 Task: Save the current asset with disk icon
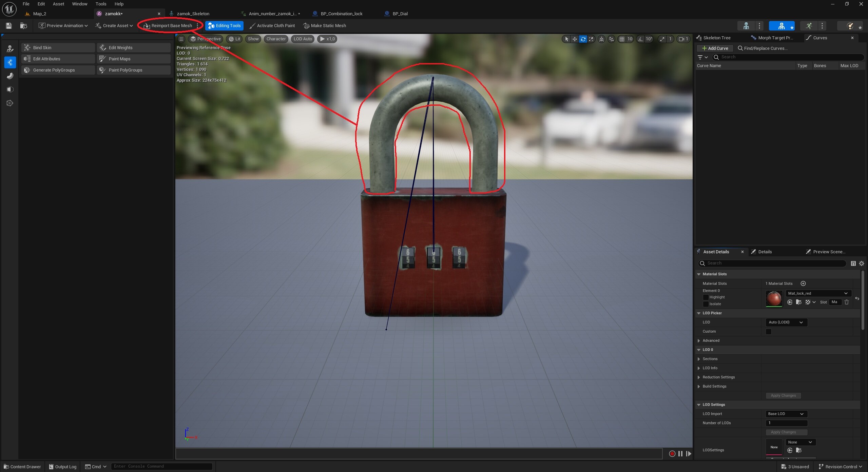[9, 26]
